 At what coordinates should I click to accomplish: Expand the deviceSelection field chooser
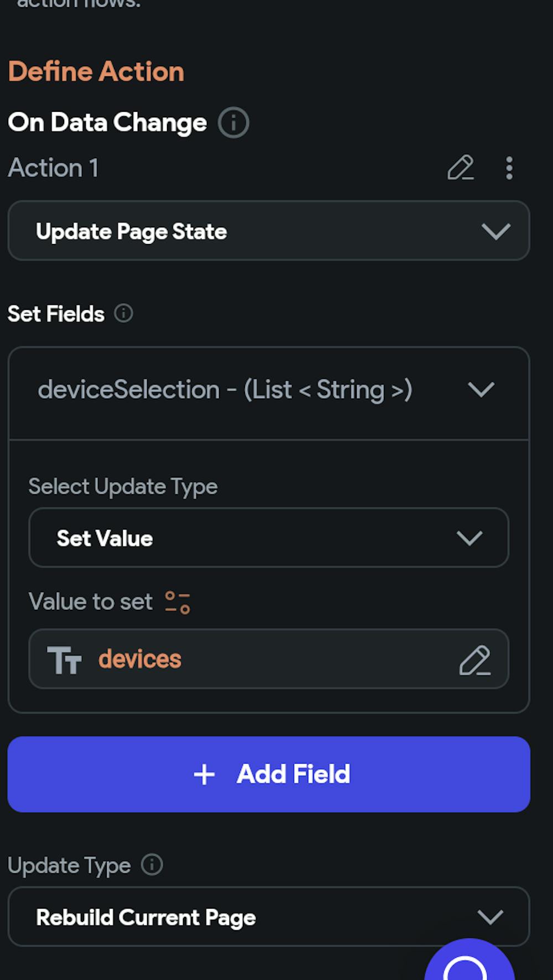269,390
